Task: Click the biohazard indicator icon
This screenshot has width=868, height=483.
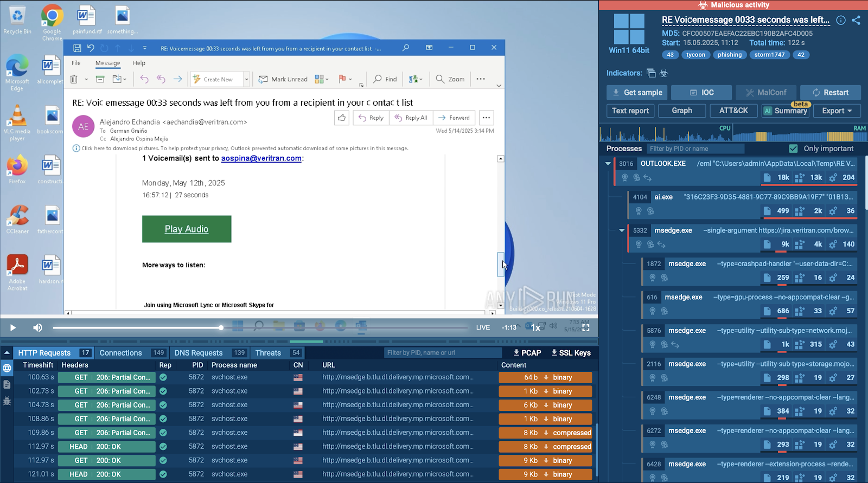Action: (664, 73)
